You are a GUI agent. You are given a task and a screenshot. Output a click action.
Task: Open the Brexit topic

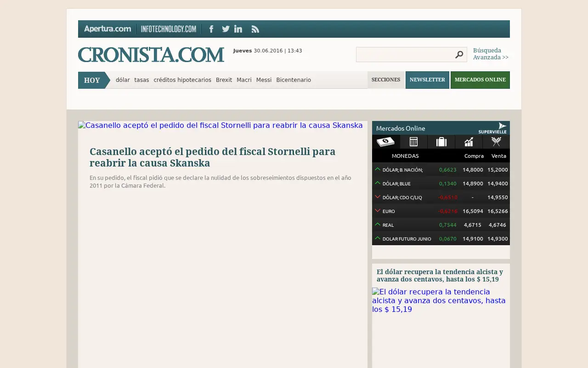point(224,80)
